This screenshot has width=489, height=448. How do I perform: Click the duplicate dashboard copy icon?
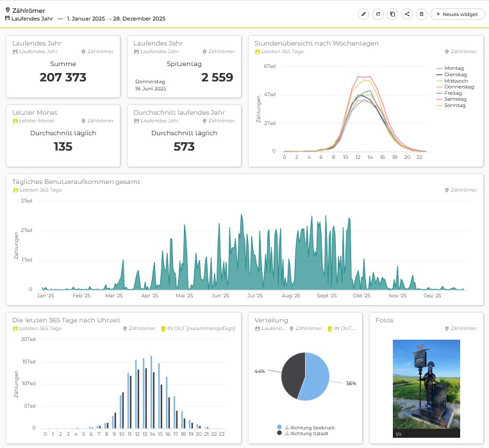tap(393, 13)
